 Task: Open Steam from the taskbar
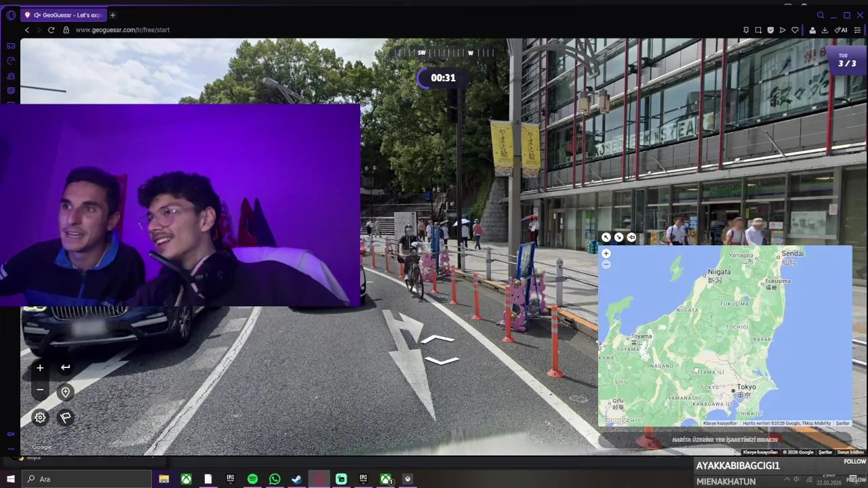[x=296, y=479]
